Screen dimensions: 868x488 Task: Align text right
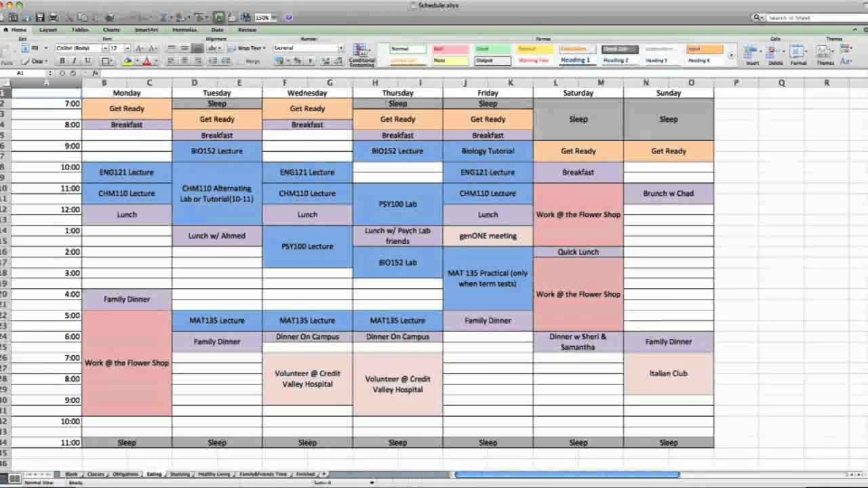click(x=197, y=61)
